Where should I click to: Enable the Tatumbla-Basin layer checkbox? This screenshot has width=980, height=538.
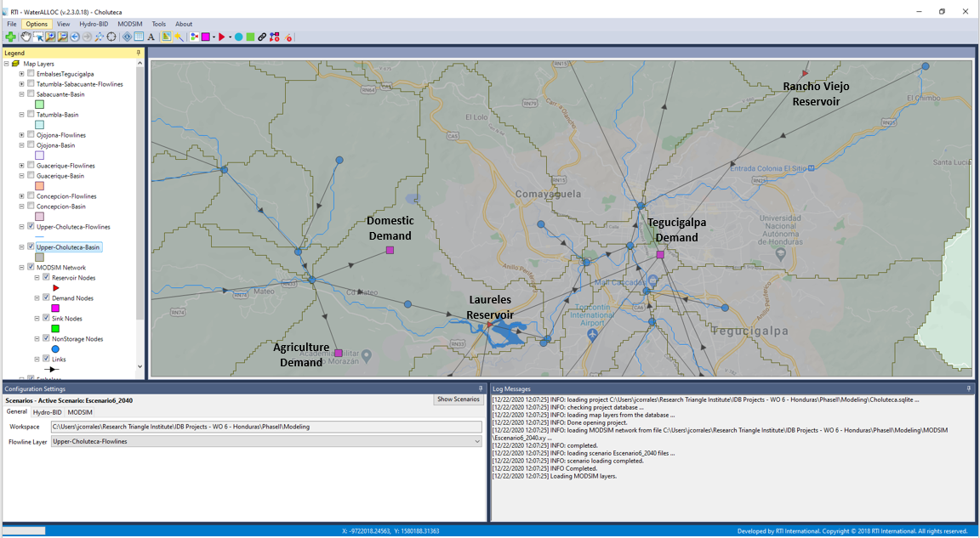pyautogui.click(x=31, y=115)
